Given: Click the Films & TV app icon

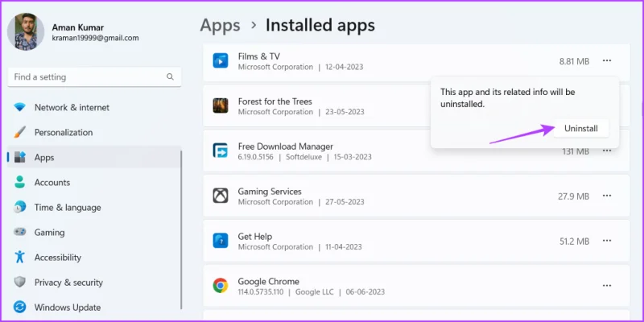Looking at the screenshot, I should [220, 61].
